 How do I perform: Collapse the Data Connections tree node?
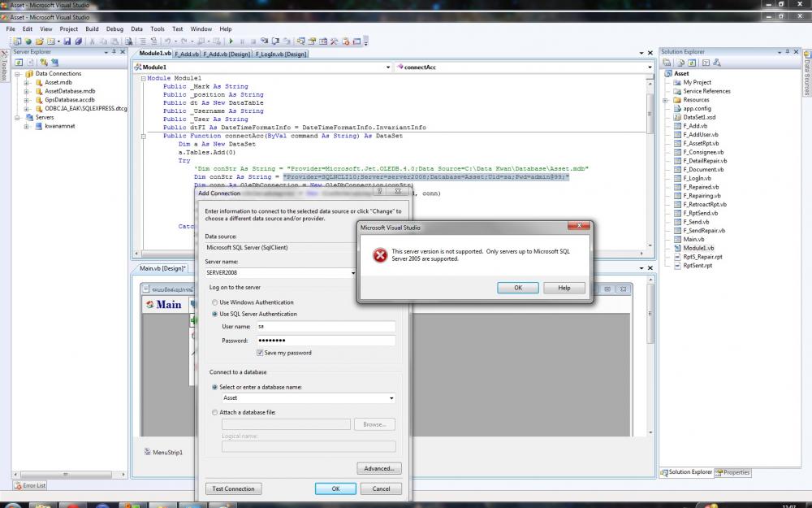click(18, 74)
